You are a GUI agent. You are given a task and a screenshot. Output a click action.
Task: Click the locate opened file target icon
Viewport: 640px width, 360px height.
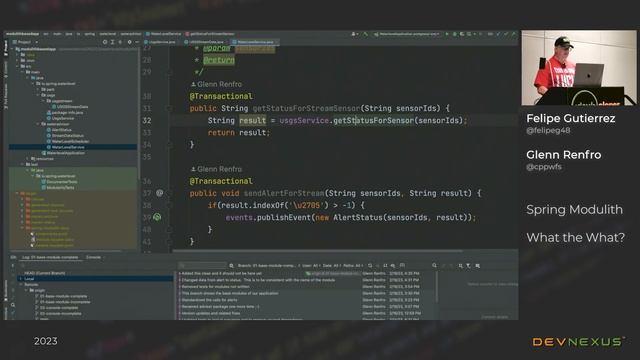[x=105, y=42]
